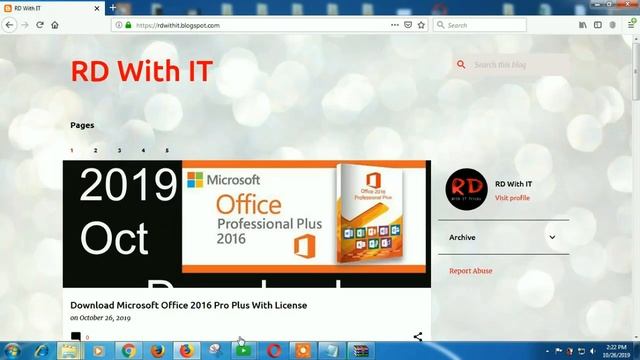Open Windows Media Player in taskbar
This screenshot has height=360, width=640.
pos(98,351)
